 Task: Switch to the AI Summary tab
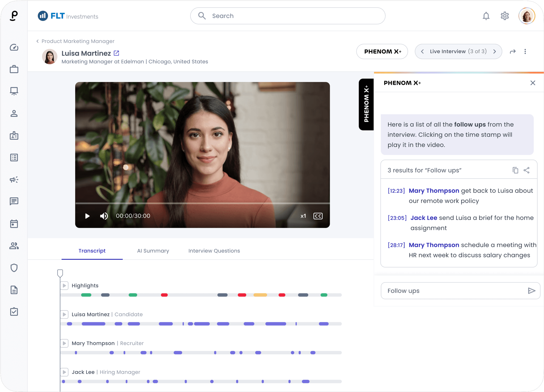(x=153, y=251)
